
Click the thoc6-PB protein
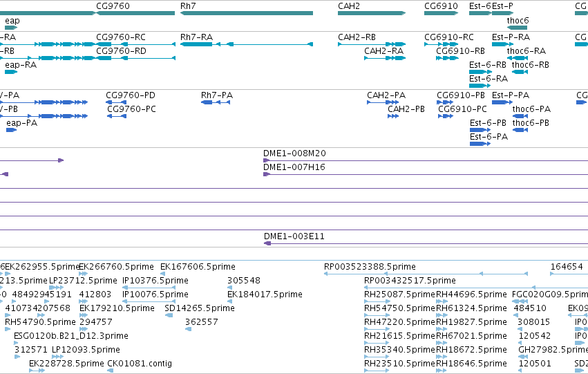(x=520, y=130)
